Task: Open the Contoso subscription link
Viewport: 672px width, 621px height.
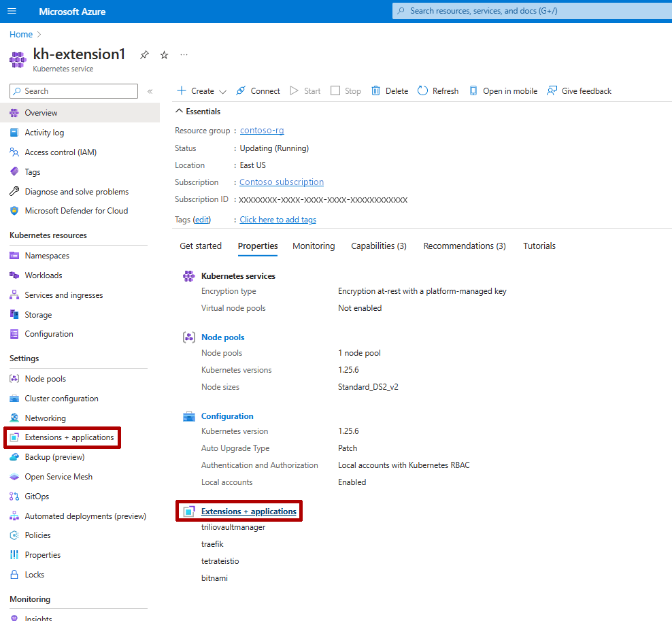Action: [281, 182]
